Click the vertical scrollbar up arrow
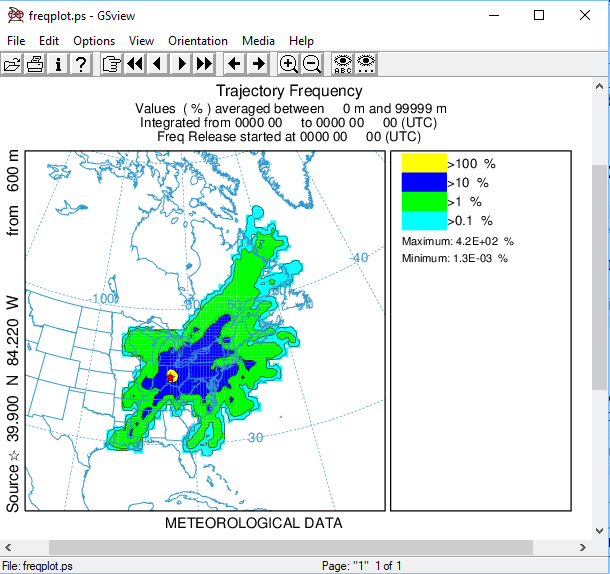The width and height of the screenshot is (610, 574). coord(599,86)
